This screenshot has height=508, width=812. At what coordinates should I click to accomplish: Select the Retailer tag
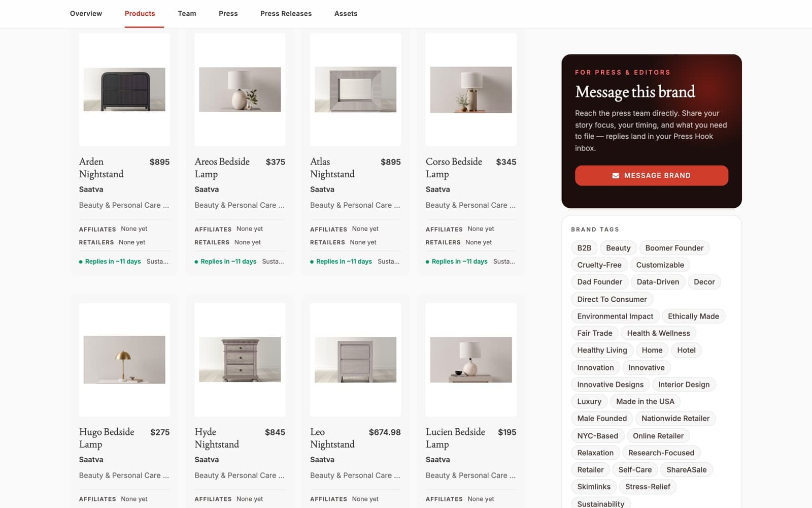(590, 470)
